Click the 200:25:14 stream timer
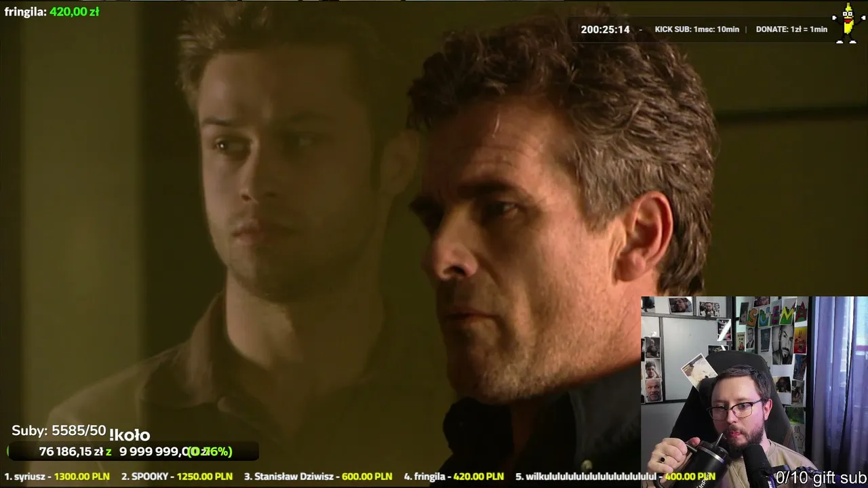The width and height of the screenshot is (868, 488). click(x=605, y=30)
